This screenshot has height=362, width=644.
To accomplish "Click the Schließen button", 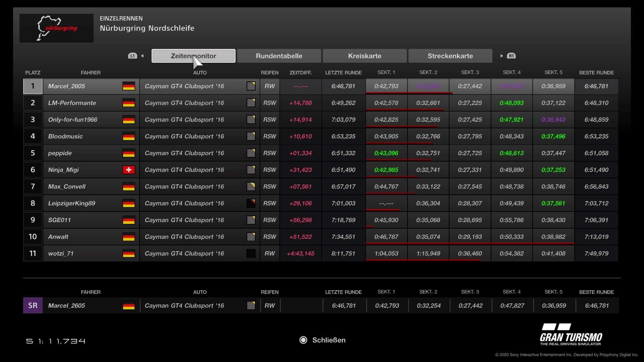I will tap(328, 340).
